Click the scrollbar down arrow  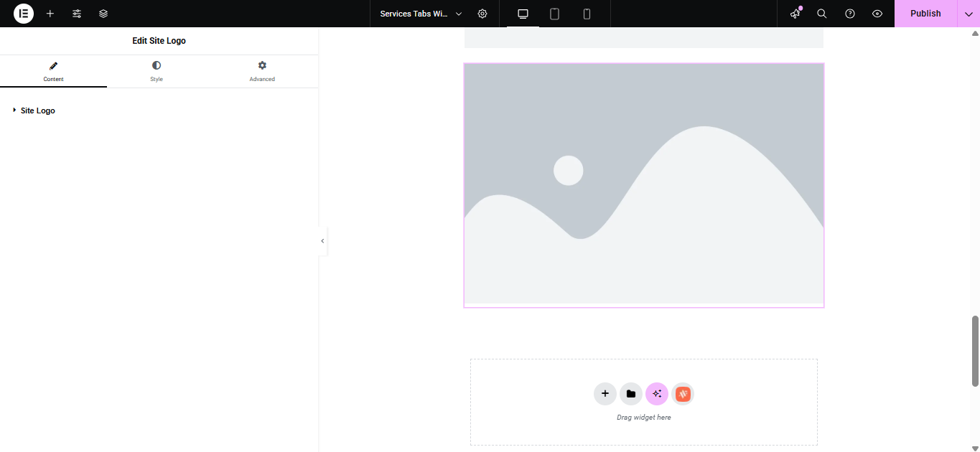coord(975,448)
